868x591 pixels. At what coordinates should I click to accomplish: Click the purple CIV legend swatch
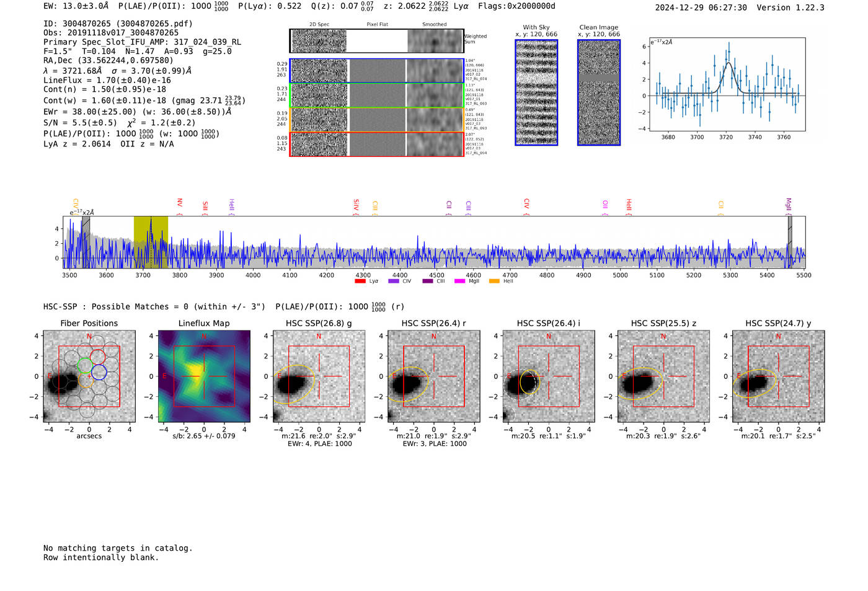point(393,281)
